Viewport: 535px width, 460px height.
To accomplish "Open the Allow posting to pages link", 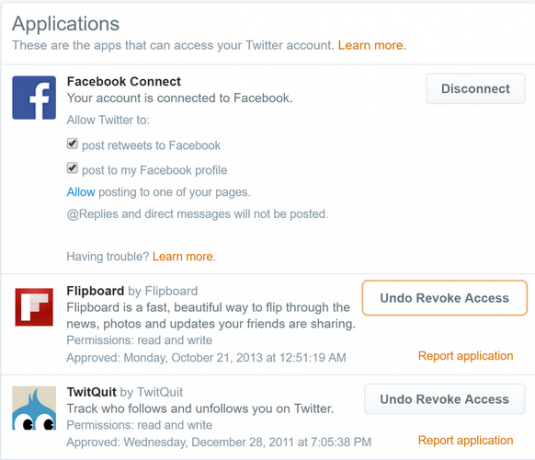I will (x=81, y=192).
